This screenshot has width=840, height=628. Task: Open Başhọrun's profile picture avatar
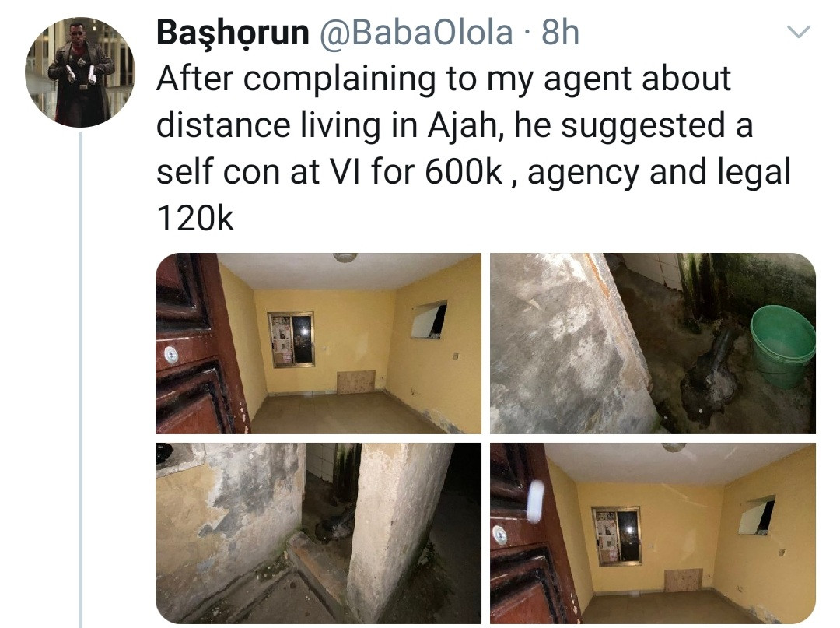coord(80,72)
